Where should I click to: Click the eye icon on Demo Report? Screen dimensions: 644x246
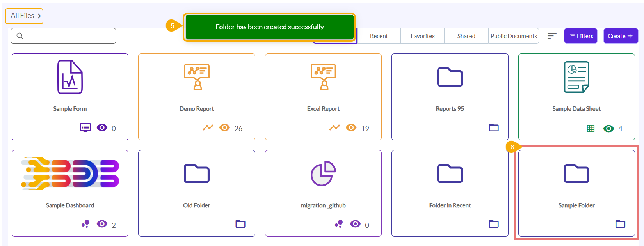224,127
